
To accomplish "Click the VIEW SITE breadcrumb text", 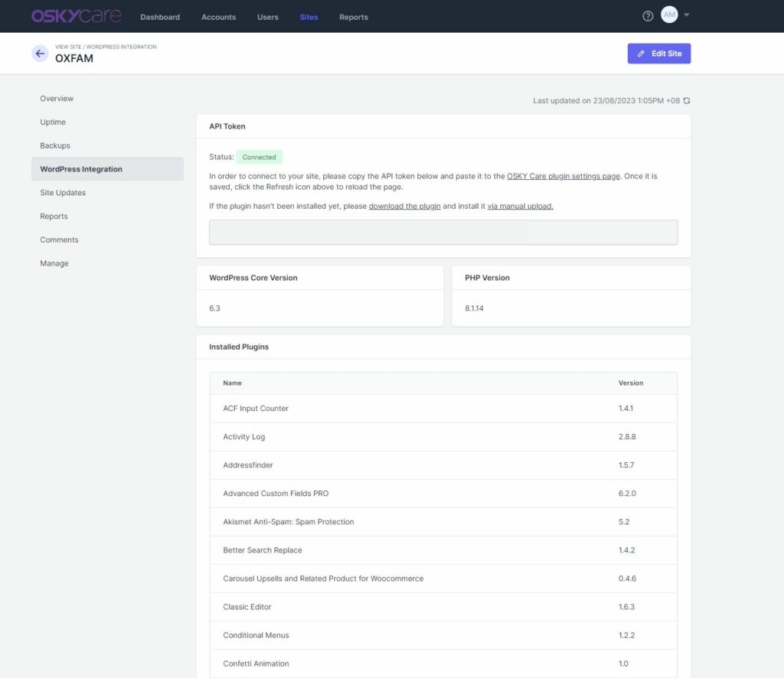I will click(68, 47).
